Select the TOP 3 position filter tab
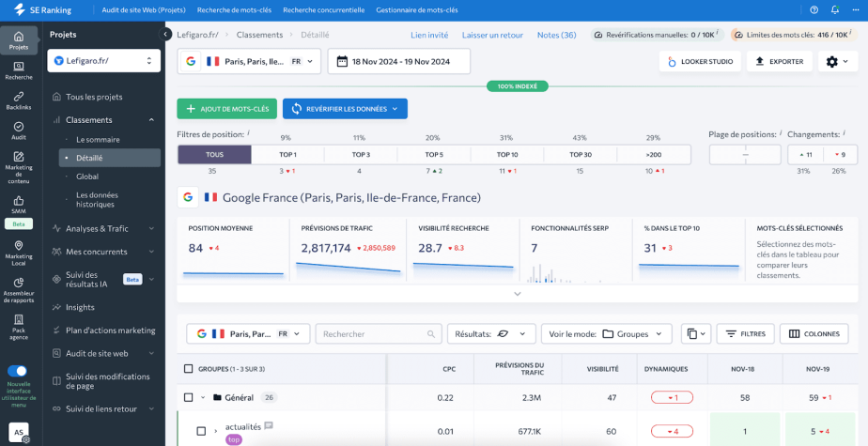868x446 pixels. [x=361, y=155]
